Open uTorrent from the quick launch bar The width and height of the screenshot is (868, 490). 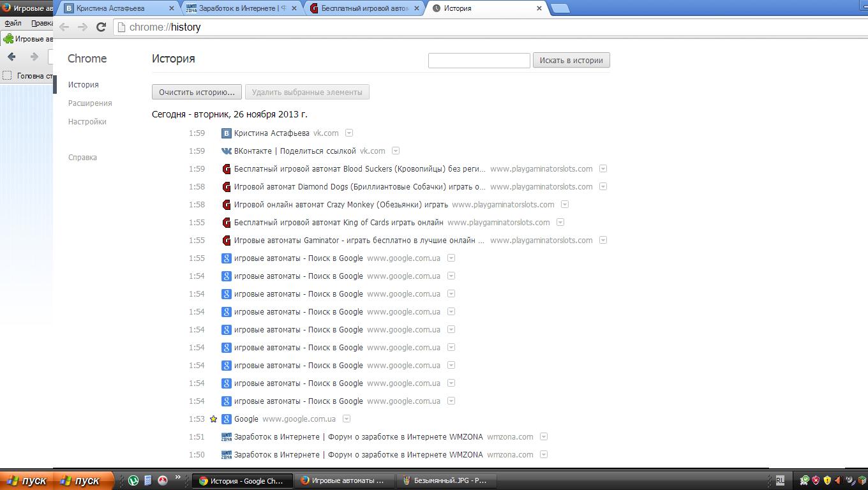pos(133,480)
